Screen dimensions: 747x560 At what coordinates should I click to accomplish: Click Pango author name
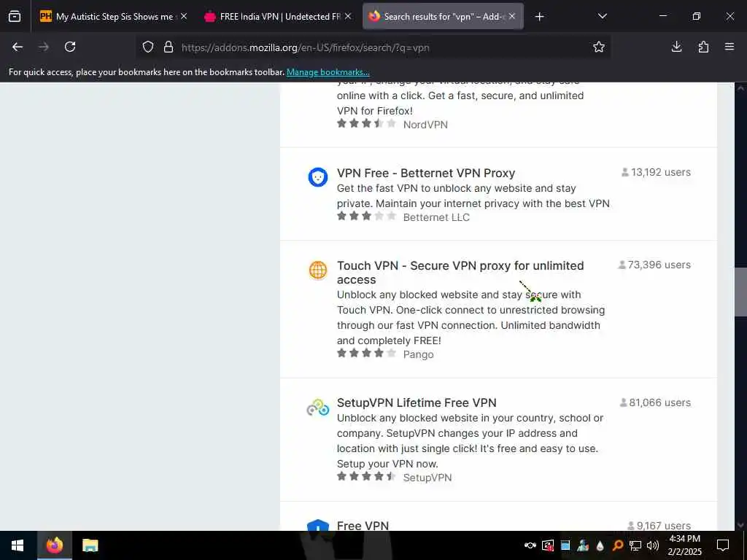point(418,355)
